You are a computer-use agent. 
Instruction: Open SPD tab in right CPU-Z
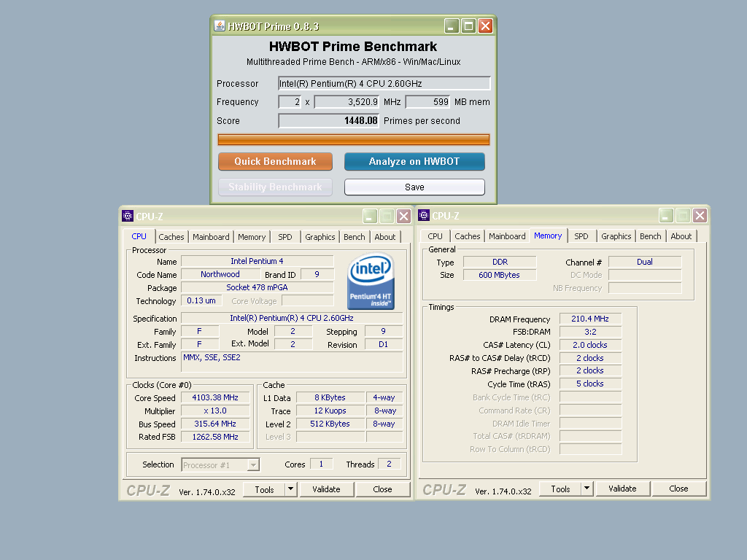click(581, 236)
